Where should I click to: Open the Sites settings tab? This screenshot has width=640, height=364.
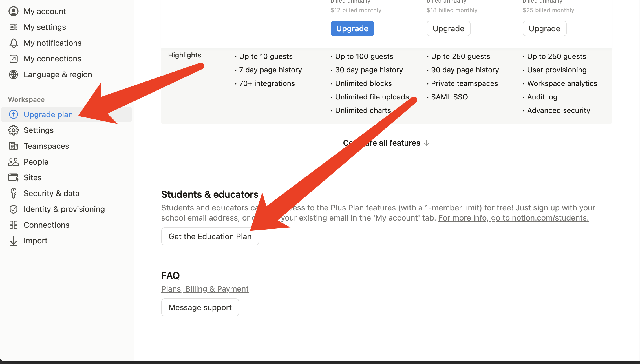coord(32,177)
